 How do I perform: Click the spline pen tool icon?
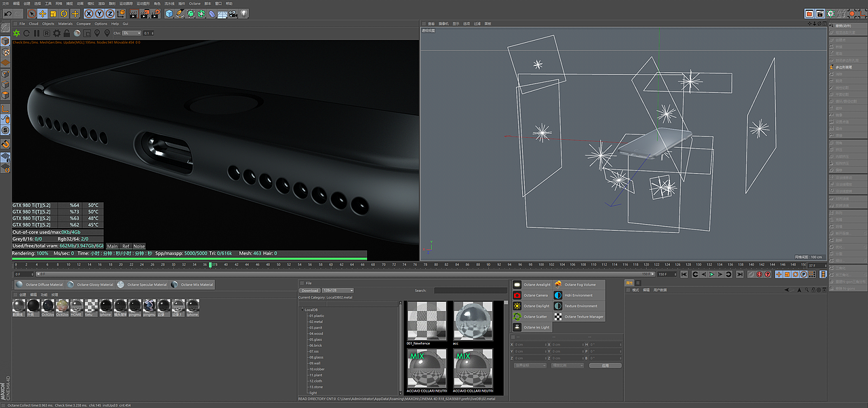(x=180, y=14)
